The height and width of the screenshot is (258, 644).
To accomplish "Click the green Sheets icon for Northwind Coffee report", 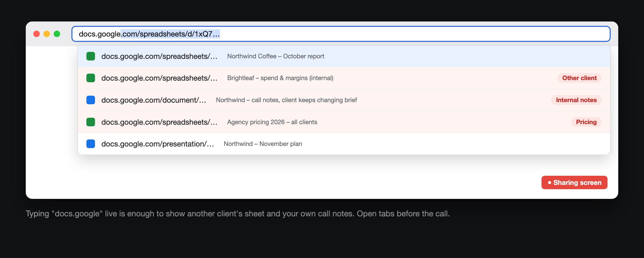I will (x=91, y=56).
